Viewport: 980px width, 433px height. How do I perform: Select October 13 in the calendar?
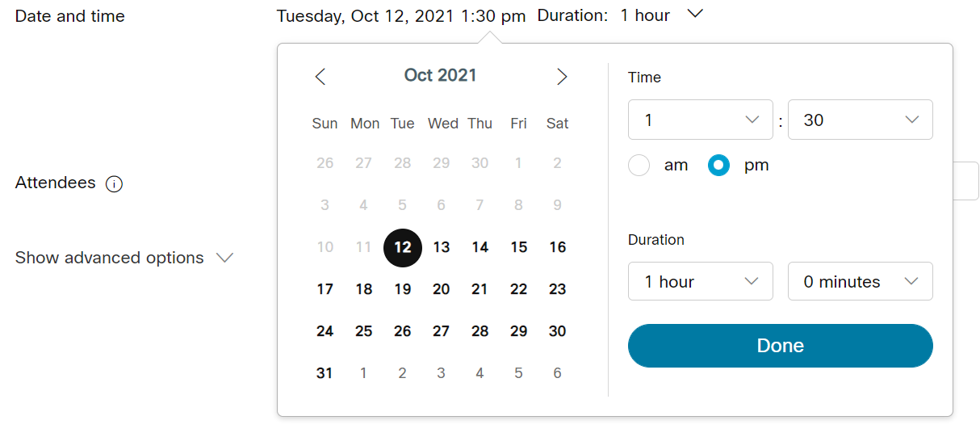(442, 247)
